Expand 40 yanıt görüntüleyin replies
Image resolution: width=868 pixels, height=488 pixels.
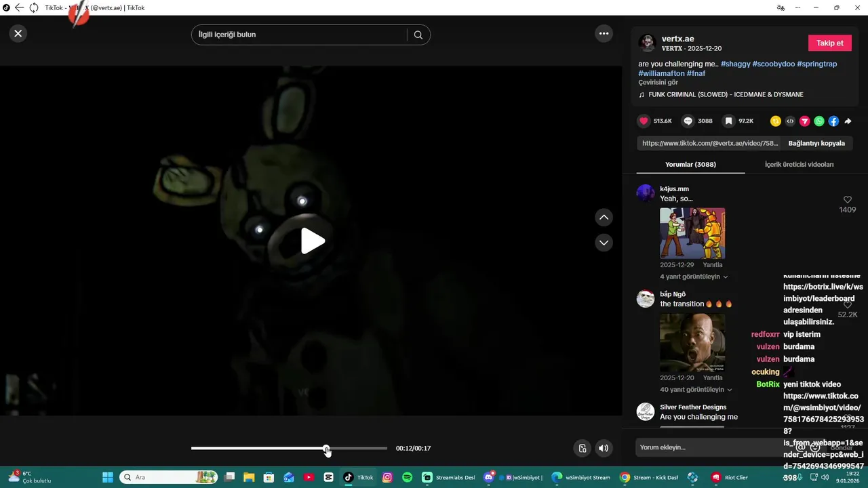(x=696, y=390)
